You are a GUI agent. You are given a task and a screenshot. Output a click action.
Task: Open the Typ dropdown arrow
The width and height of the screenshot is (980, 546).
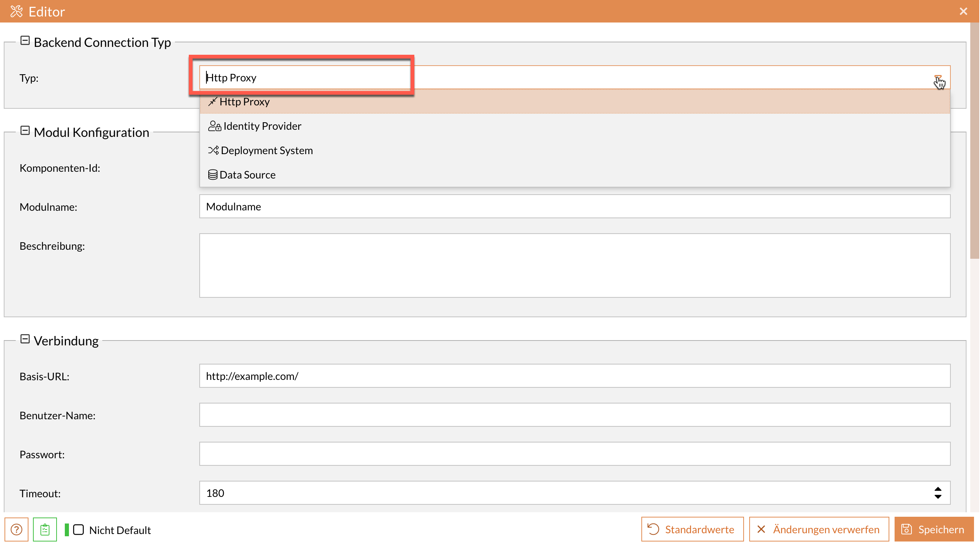[x=938, y=78]
